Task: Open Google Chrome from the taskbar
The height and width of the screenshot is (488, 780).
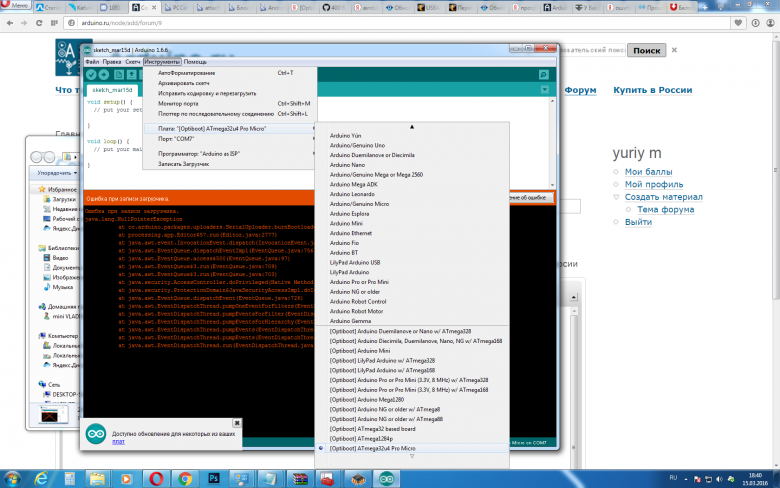Action: [x=185, y=479]
